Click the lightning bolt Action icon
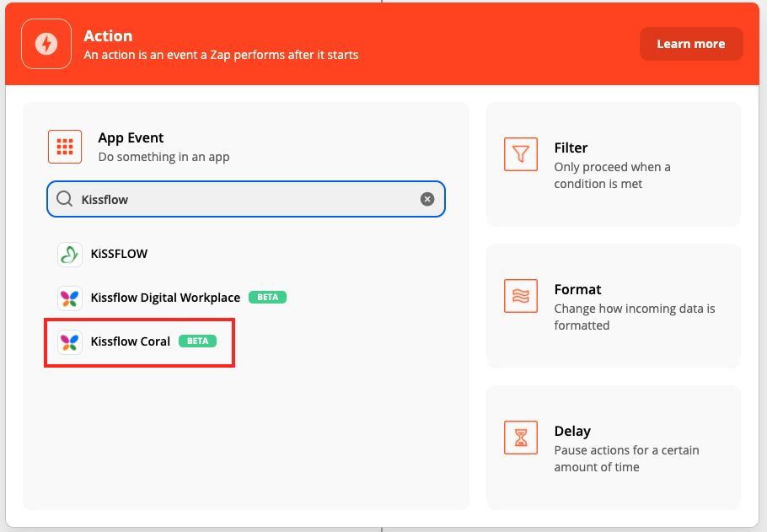Viewport: 767px width, 532px height. 46,44
